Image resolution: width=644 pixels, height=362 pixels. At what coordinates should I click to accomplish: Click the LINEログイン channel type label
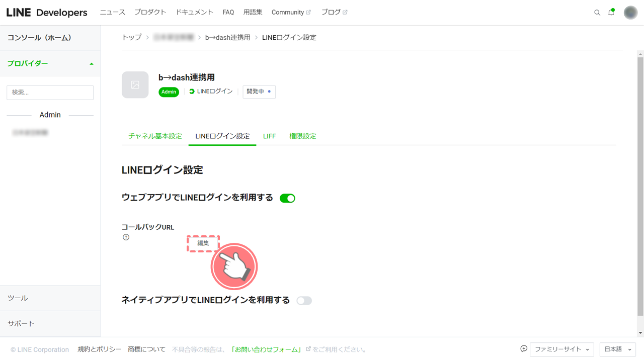point(211,92)
